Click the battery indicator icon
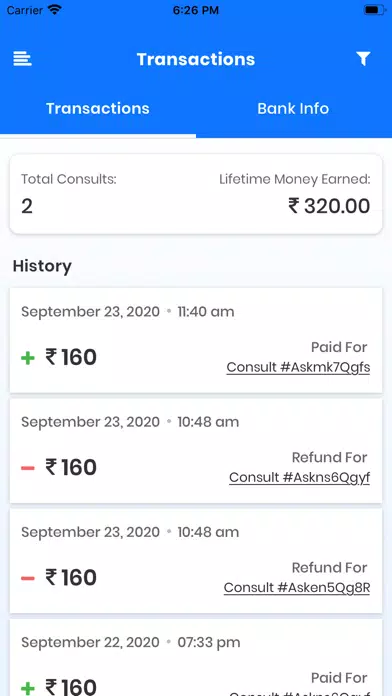 (x=374, y=10)
